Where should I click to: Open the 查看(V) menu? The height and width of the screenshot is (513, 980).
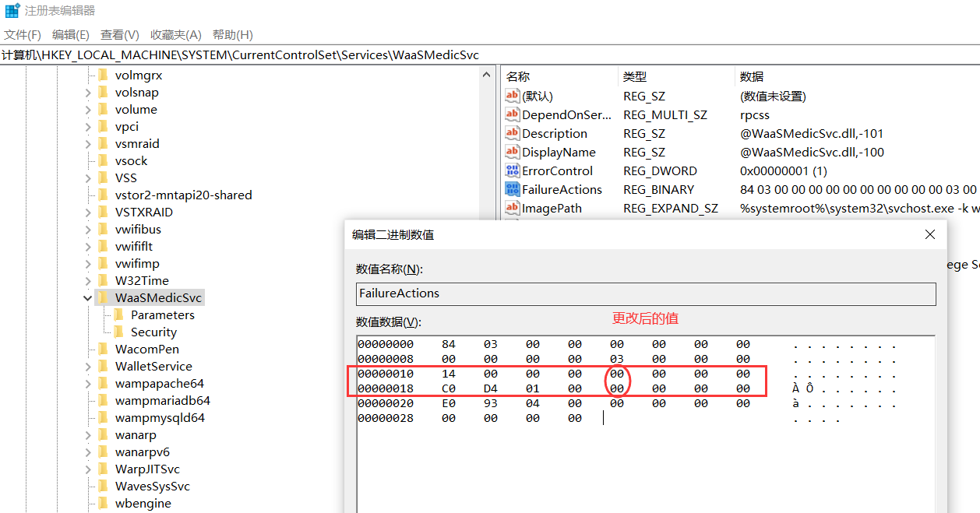coord(120,35)
